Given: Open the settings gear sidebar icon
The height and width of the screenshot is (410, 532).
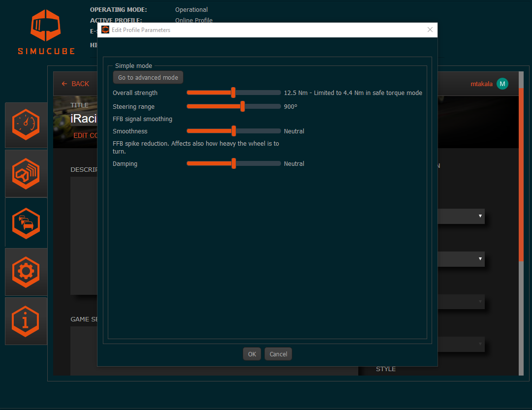Looking at the screenshot, I should point(26,271).
